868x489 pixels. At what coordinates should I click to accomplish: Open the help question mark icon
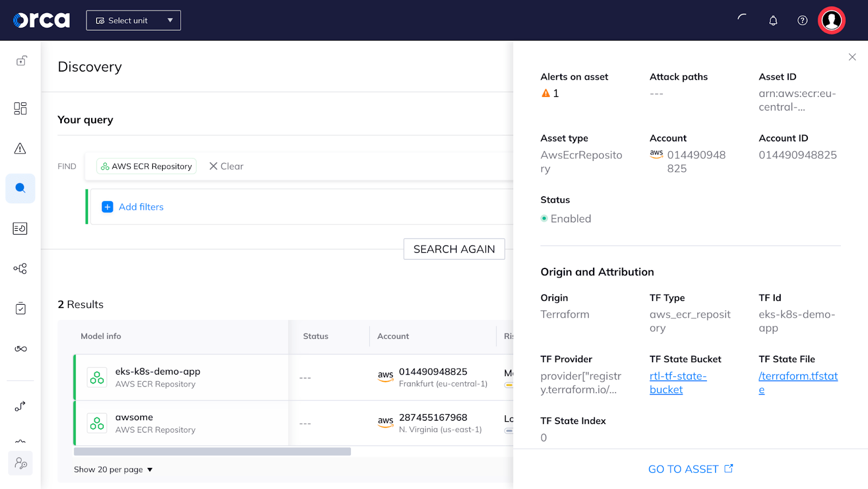(x=802, y=20)
